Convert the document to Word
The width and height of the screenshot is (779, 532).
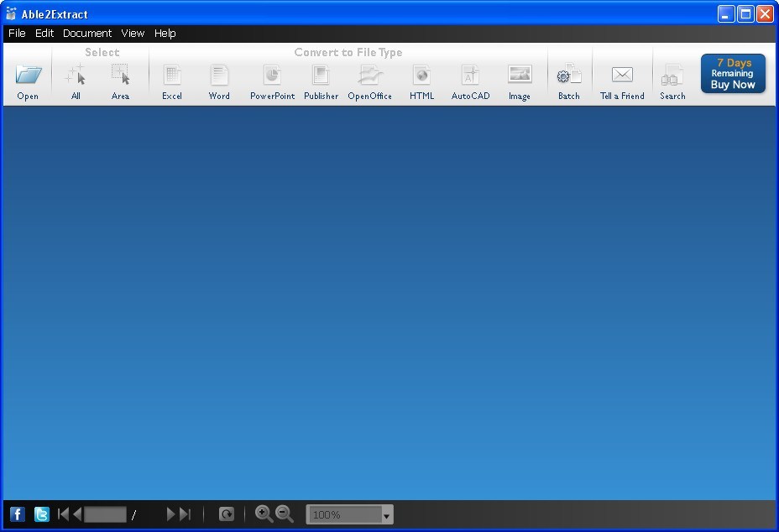point(219,80)
